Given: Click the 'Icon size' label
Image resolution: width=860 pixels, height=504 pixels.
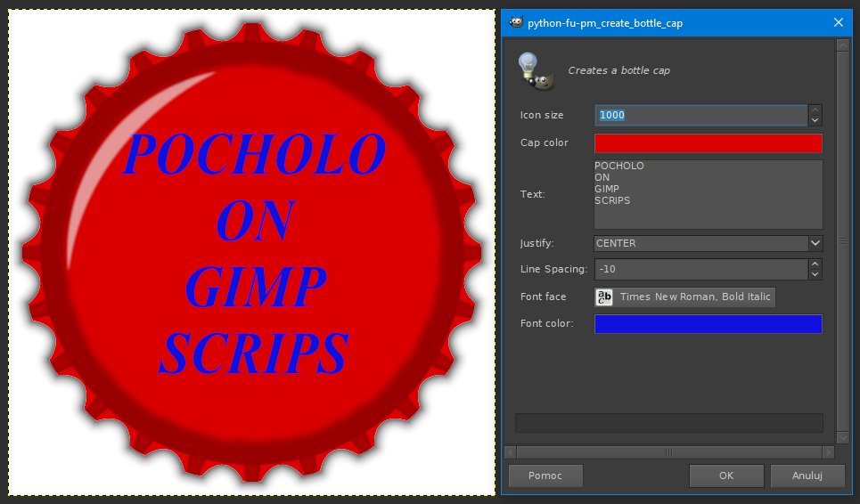Looking at the screenshot, I should (x=541, y=115).
